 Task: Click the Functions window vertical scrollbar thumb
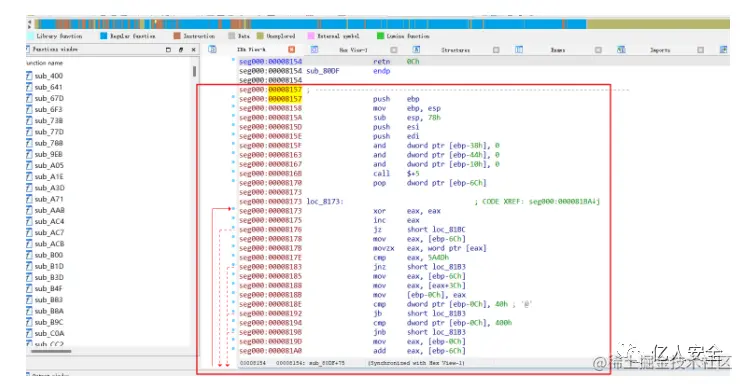(x=194, y=71)
